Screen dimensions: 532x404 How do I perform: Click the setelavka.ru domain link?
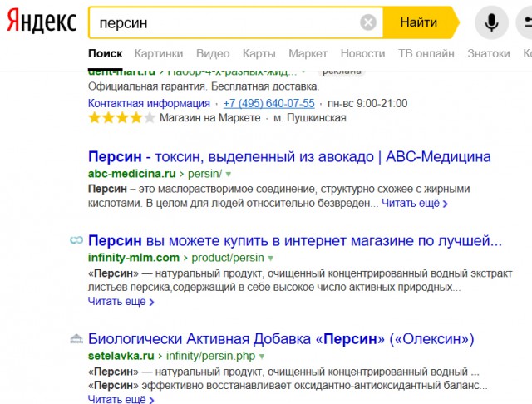tap(121, 356)
